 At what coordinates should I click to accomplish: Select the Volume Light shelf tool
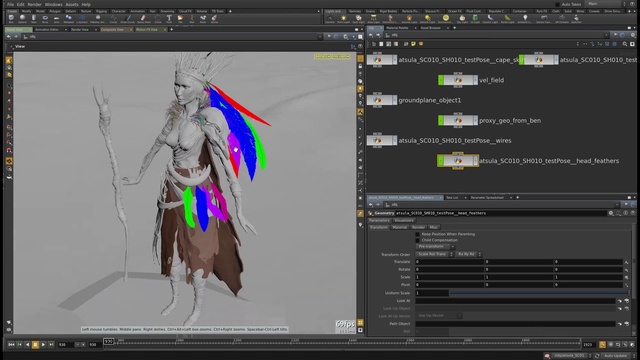(x=409, y=18)
